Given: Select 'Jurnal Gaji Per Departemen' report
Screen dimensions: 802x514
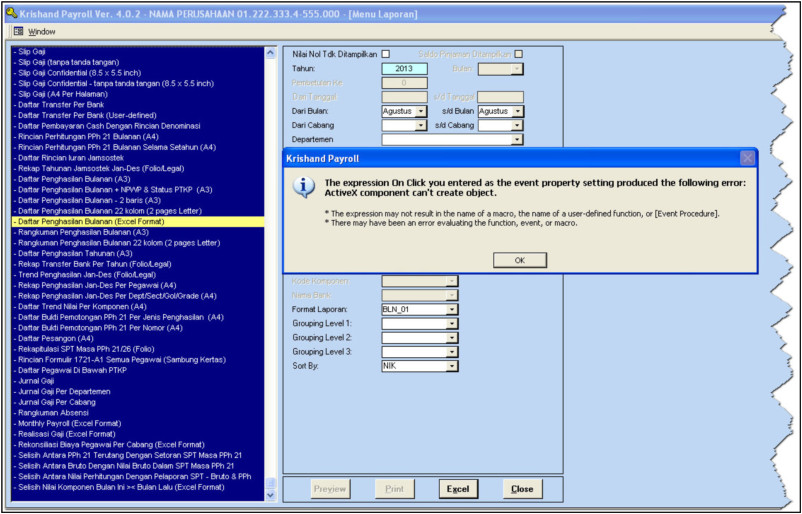Looking at the screenshot, I should [138, 392].
